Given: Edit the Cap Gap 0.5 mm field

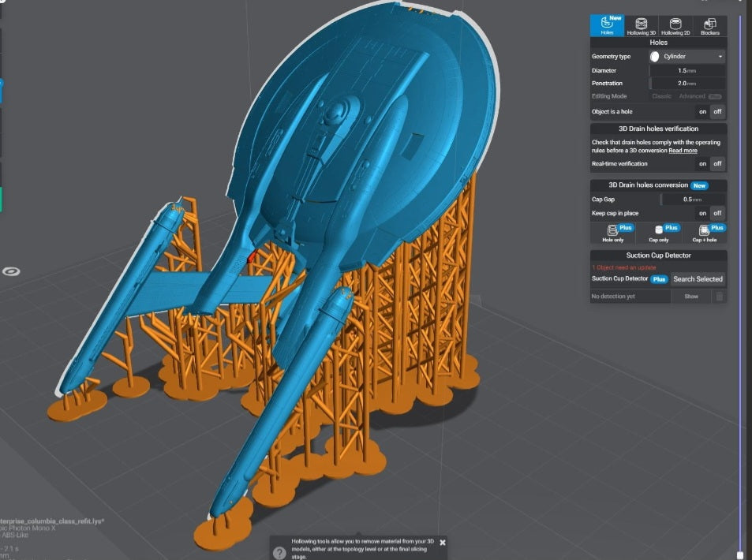Looking at the screenshot, I should point(693,200).
